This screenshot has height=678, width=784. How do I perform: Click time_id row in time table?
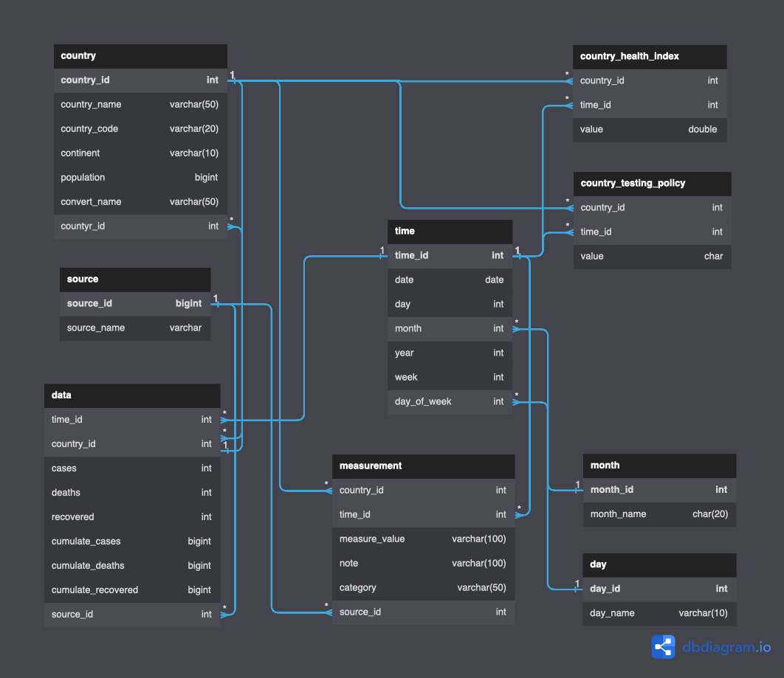pyautogui.click(x=450, y=256)
